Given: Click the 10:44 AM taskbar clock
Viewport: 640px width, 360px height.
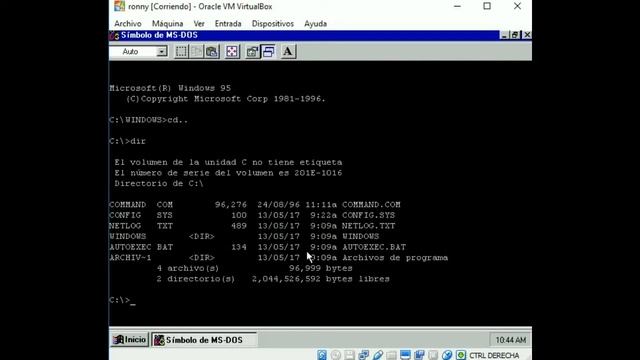Looking at the screenshot, I should coord(511,340).
